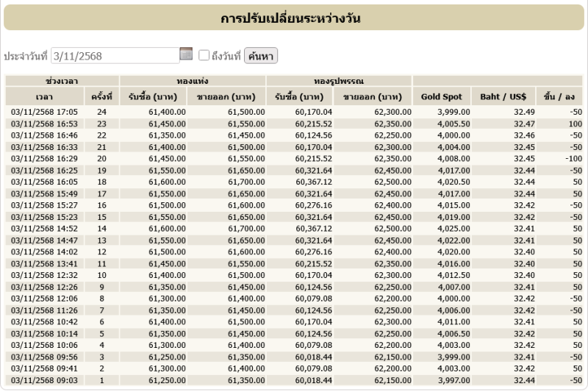Click the ทองรูปพรรณ group header

pos(340,80)
